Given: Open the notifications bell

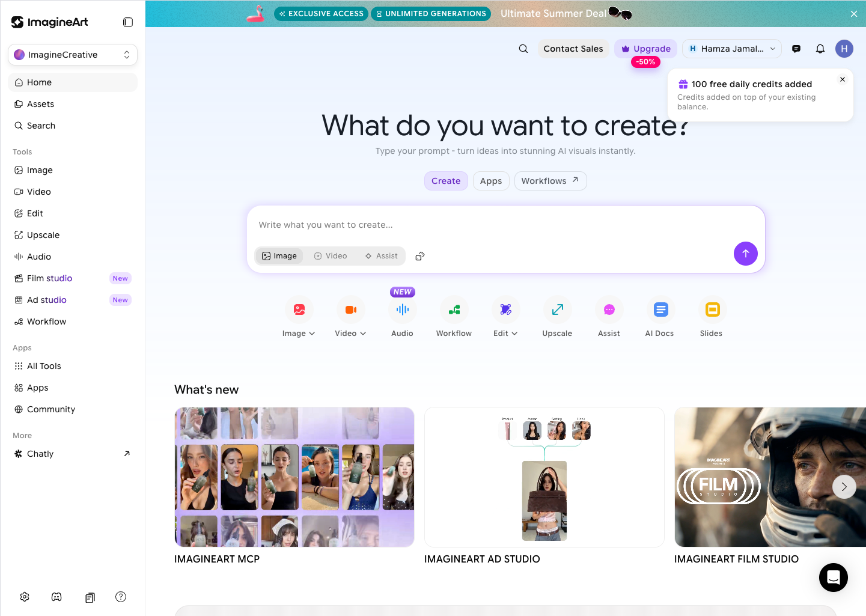Looking at the screenshot, I should (x=820, y=49).
